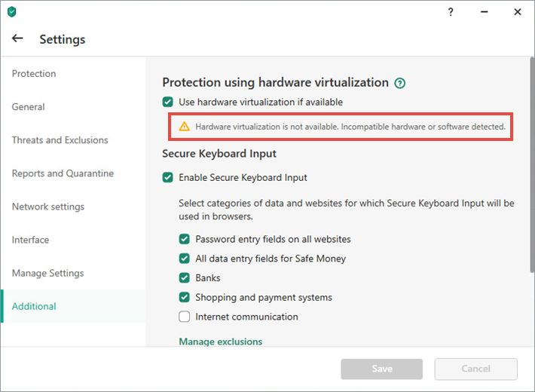Click the vertical scrollbar of settings panel
Image resolution: width=535 pixels, height=392 pixels.
(x=532, y=166)
